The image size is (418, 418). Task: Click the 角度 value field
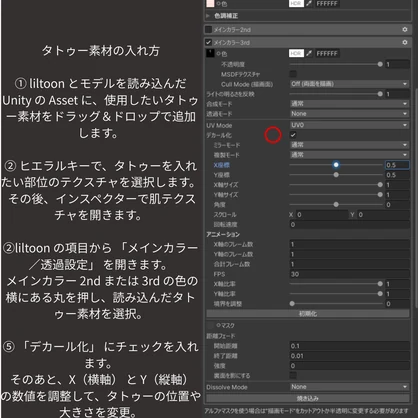click(x=397, y=205)
